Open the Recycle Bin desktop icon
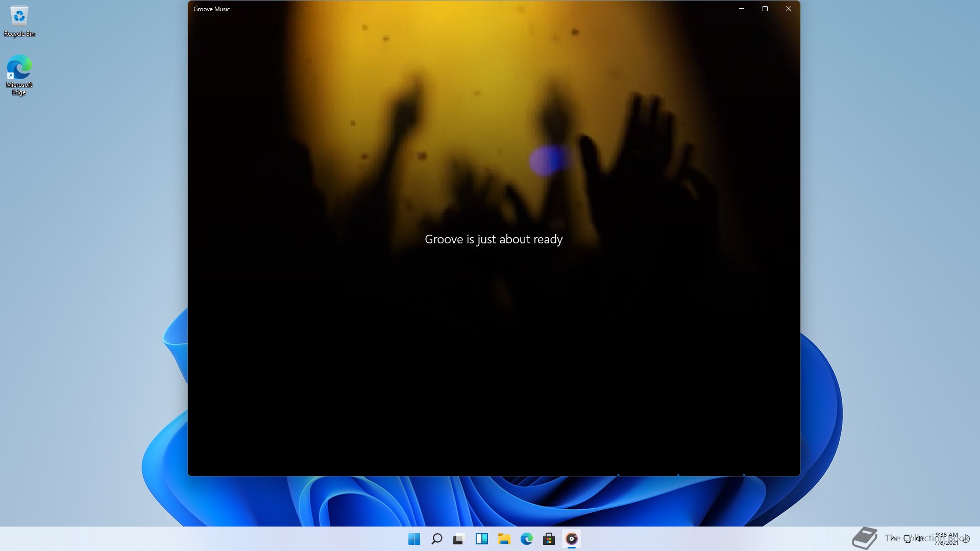Image resolution: width=980 pixels, height=551 pixels. point(19,21)
